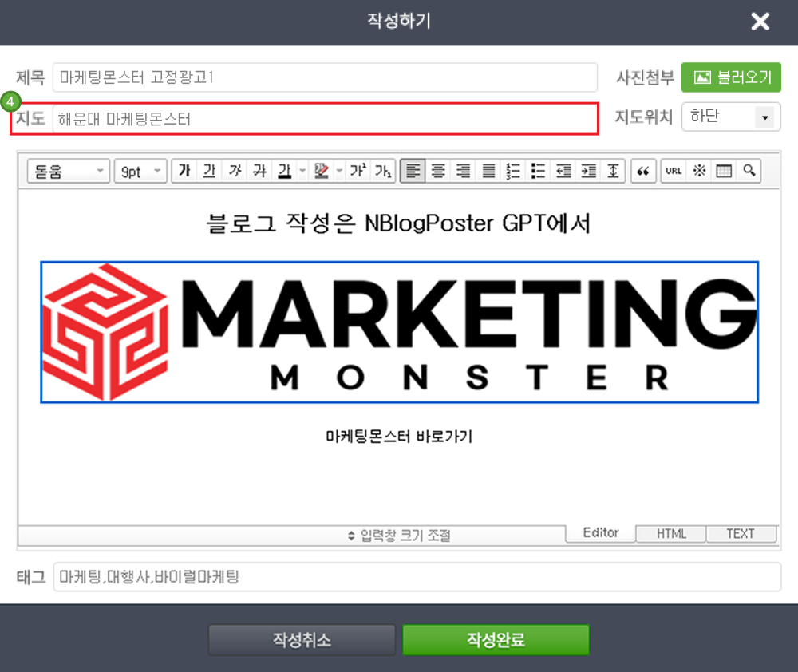Image resolution: width=798 pixels, height=672 pixels.
Task: Apply bold formatting (가)
Action: tap(185, 171)
